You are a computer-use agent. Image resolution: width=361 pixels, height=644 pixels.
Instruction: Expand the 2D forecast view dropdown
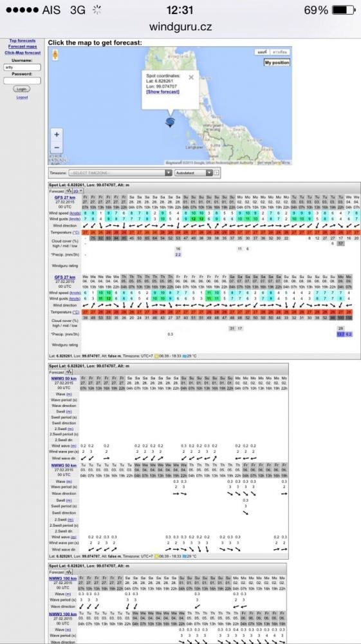(x=78, y=191)
